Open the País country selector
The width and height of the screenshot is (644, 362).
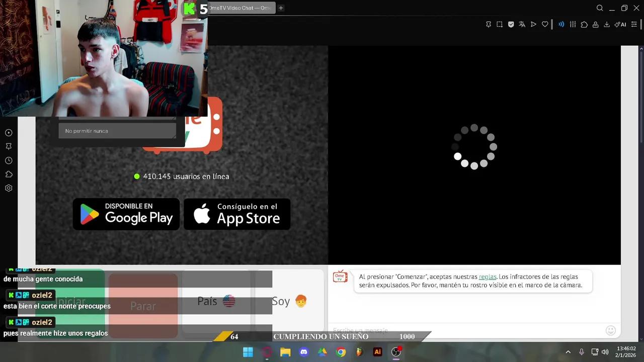pyautogui.click(x=216, y=301)
